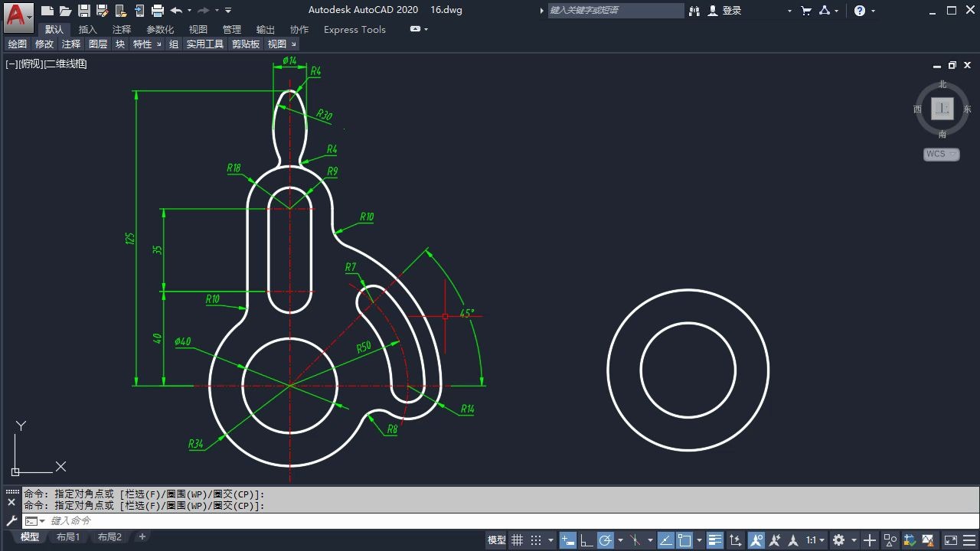Screen dimensions: 980x551
Task: Open the Autodesk App Store cart icon
Action: 806,11
